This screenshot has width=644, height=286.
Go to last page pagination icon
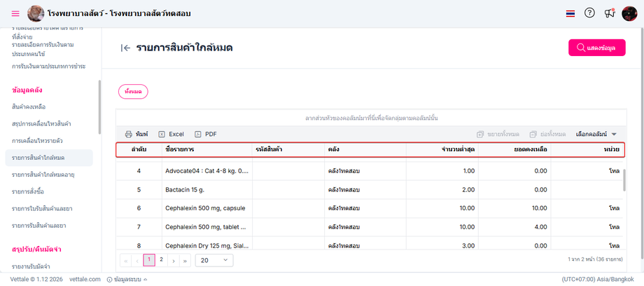pos(185,261)
